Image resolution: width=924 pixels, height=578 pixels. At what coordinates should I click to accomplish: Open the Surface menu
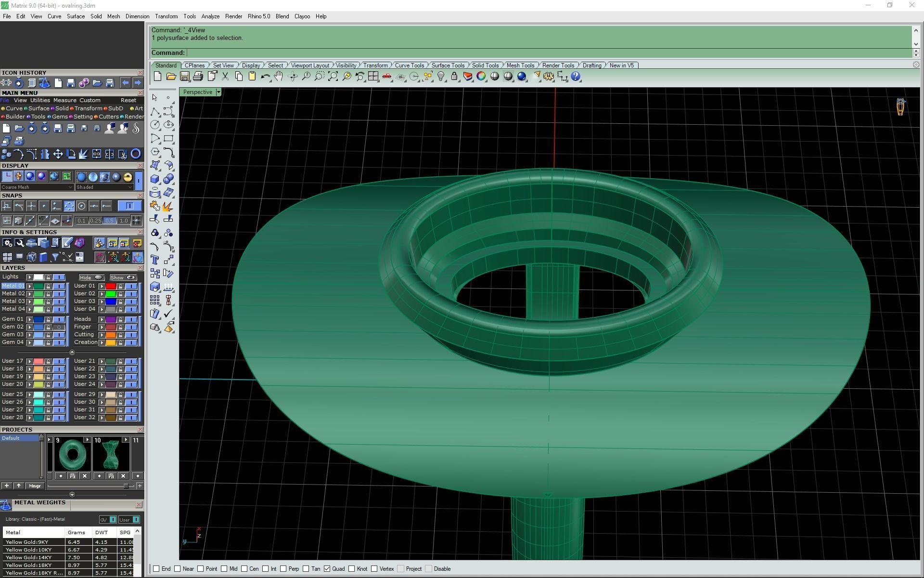point(76,16)
